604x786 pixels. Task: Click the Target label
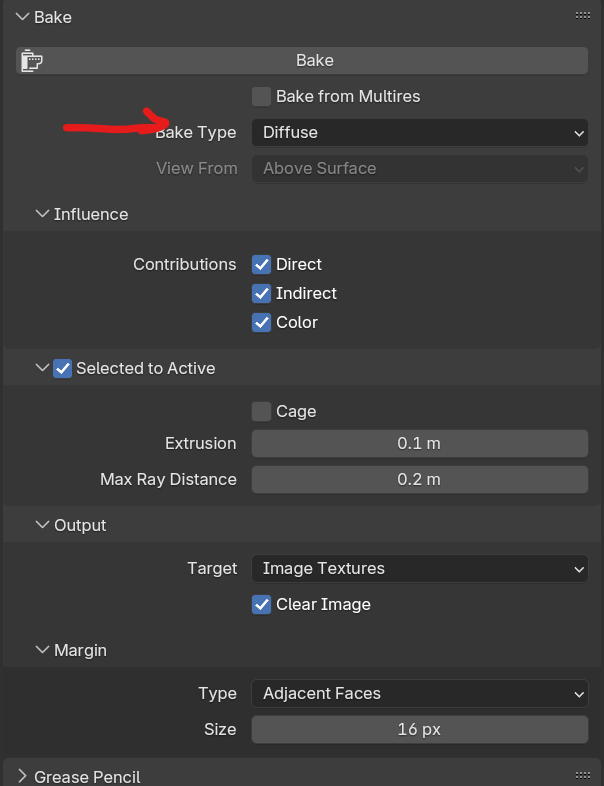tap(212, 568)
